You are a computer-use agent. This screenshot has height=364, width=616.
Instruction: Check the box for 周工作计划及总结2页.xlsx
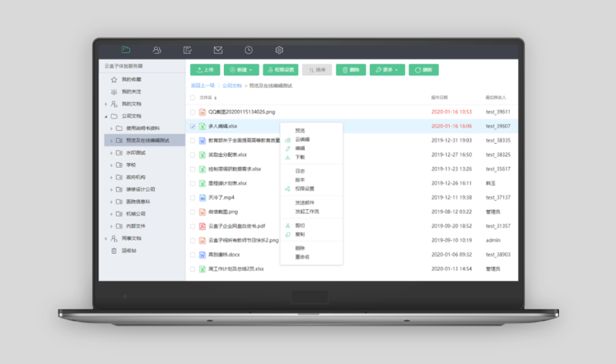[x=192, y=269]
